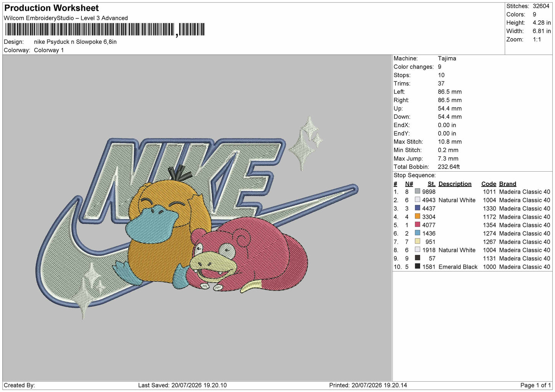The width and height of the screenshot is (555, 392).
Task: Click the Trims value 37
Action: tap(441, 83)
